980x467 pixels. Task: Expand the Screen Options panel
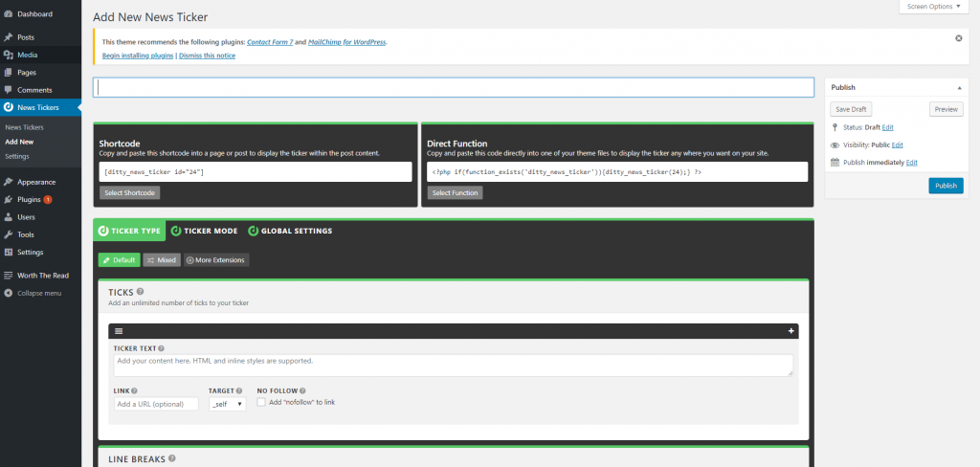click(x=932, y=6)
